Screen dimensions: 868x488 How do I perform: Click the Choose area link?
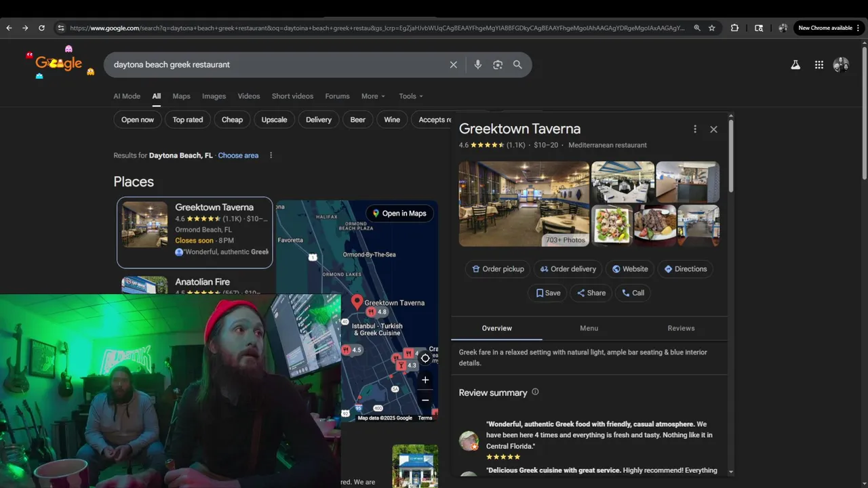click(238, 155)
